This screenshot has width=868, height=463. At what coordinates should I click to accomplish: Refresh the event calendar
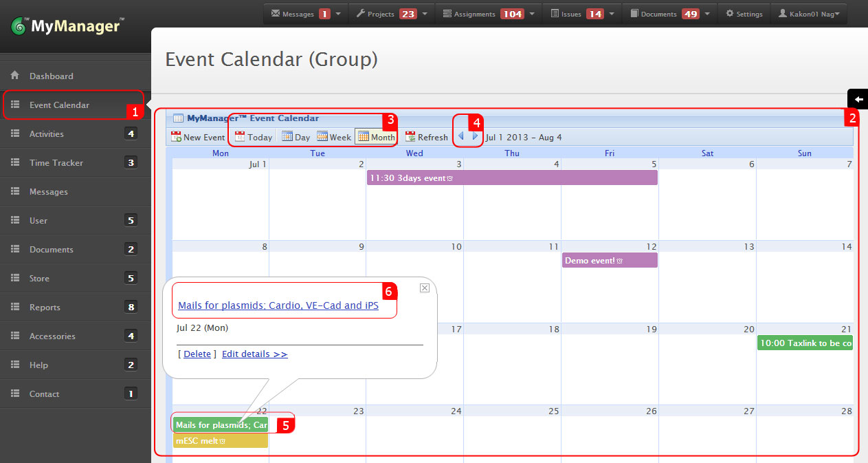point(426,136)
